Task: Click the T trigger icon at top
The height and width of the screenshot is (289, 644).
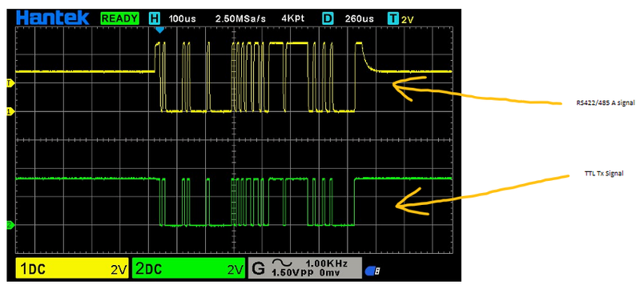Action: pos(393,18)
